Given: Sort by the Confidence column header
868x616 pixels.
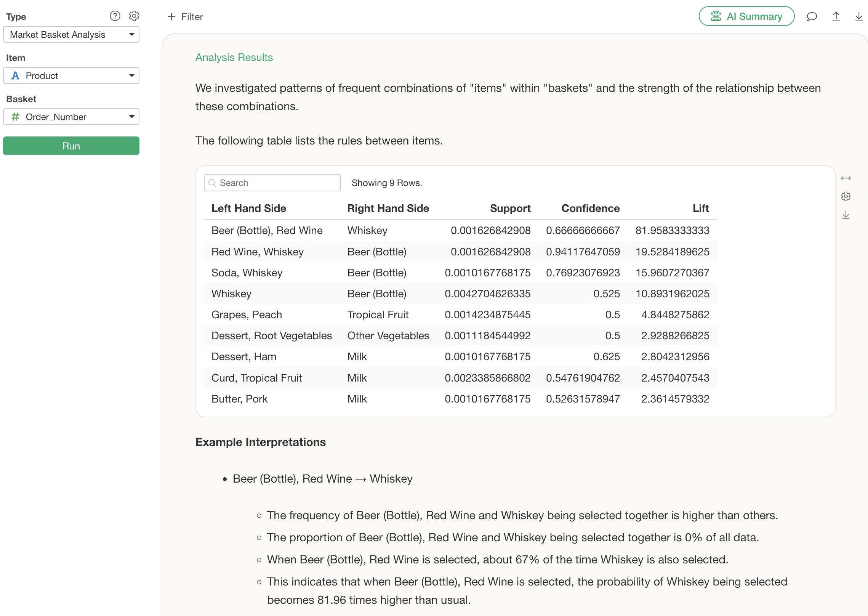Looking at the screenshot, I should click(590, 208).
